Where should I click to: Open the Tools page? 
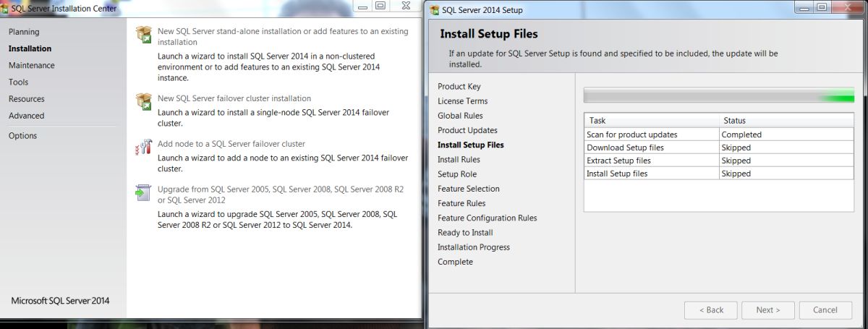18,82
